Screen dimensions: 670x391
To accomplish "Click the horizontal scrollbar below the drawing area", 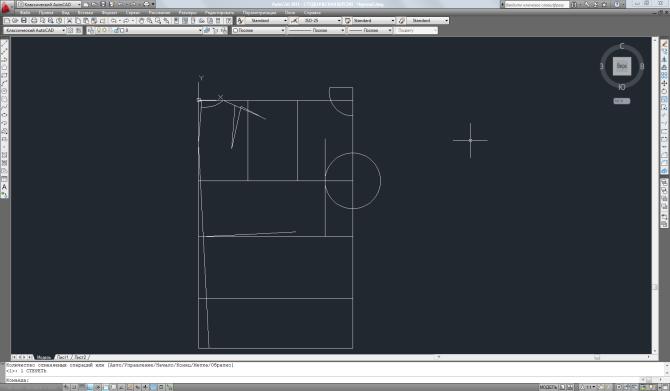I will (x=543, y=357).
